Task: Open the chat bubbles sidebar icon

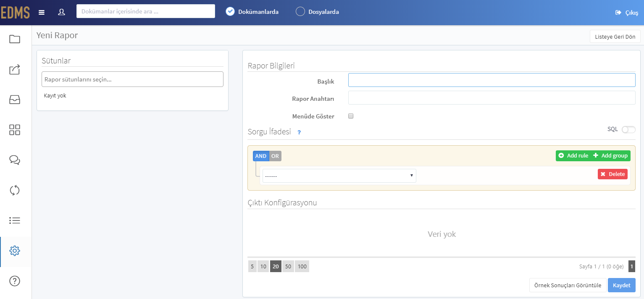Action: coord(15,160)
